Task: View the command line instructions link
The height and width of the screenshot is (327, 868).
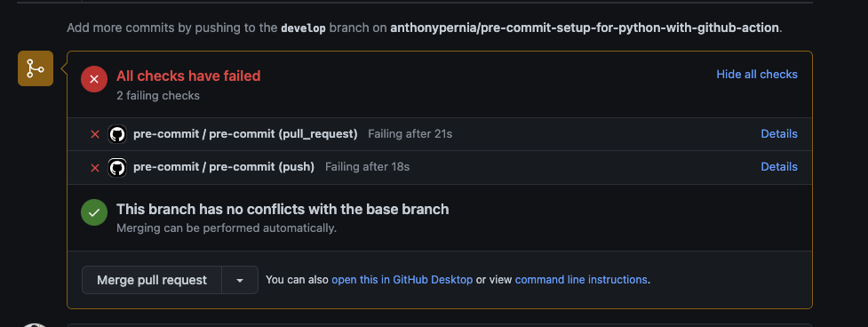Action: pyautogui.click(x=581, y=280)
